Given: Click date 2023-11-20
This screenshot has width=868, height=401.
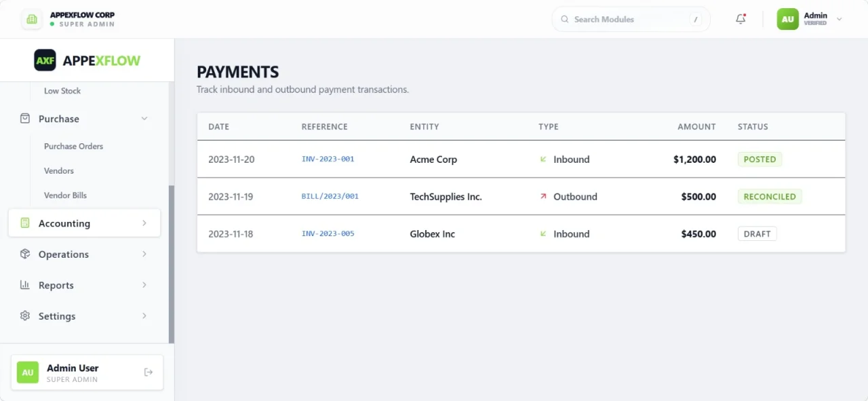Looking at the screenshot, I should [231, 159].
